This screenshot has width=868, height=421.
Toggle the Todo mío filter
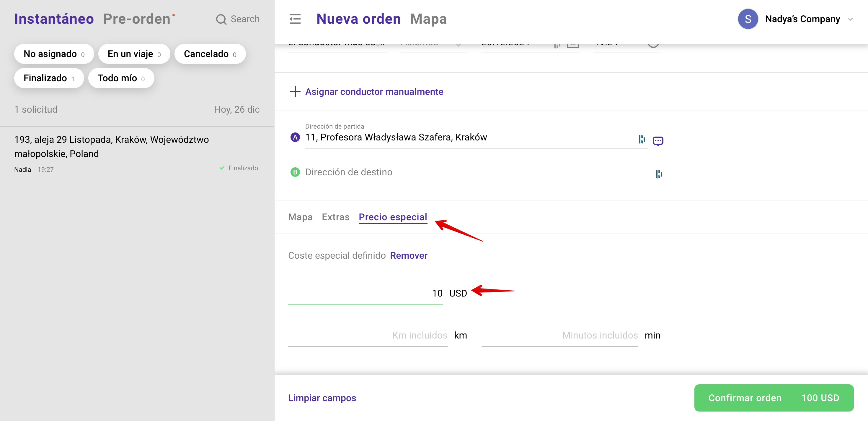(121, 78)
